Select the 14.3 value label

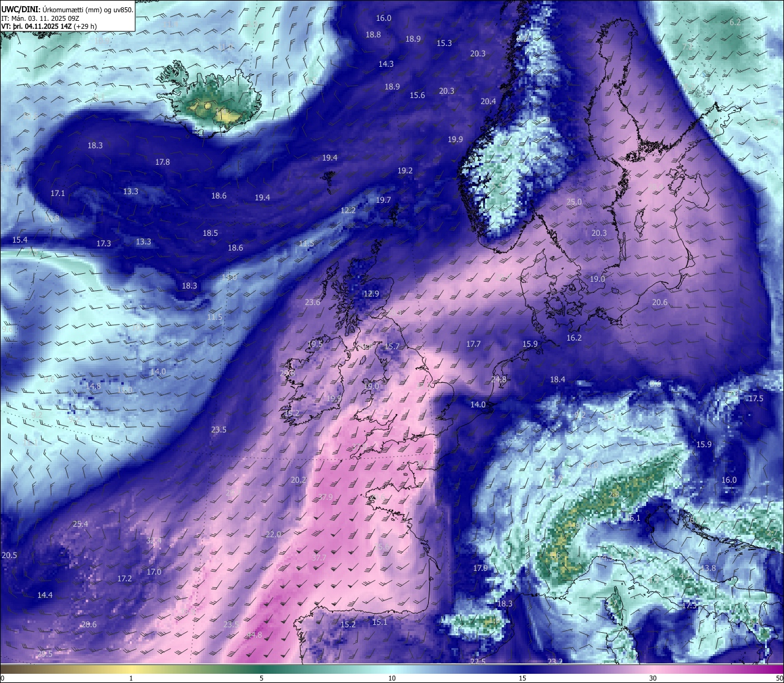[x=386, y=64]
